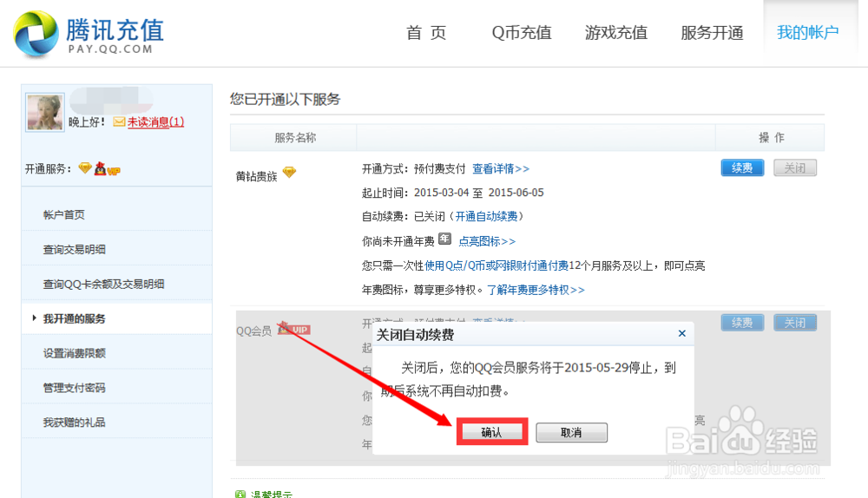Click the yellow diamond icon beside 开通服务
The width and height of the screenshot is (868, 498).
click(x=85, y=167)
